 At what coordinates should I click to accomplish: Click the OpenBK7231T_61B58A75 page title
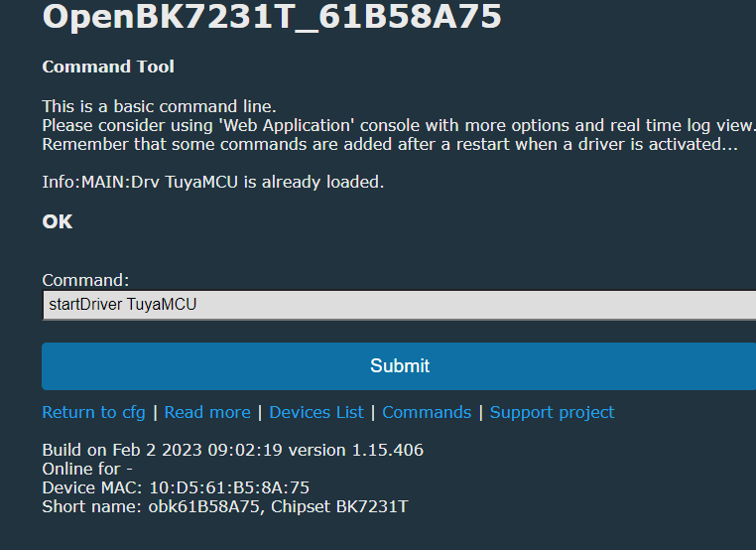[x=272, y=17]
